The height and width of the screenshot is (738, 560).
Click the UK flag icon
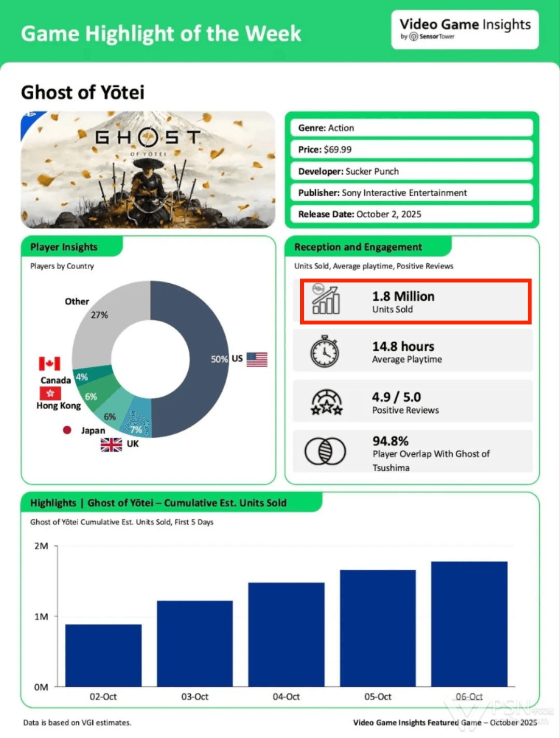click(111, 444)
